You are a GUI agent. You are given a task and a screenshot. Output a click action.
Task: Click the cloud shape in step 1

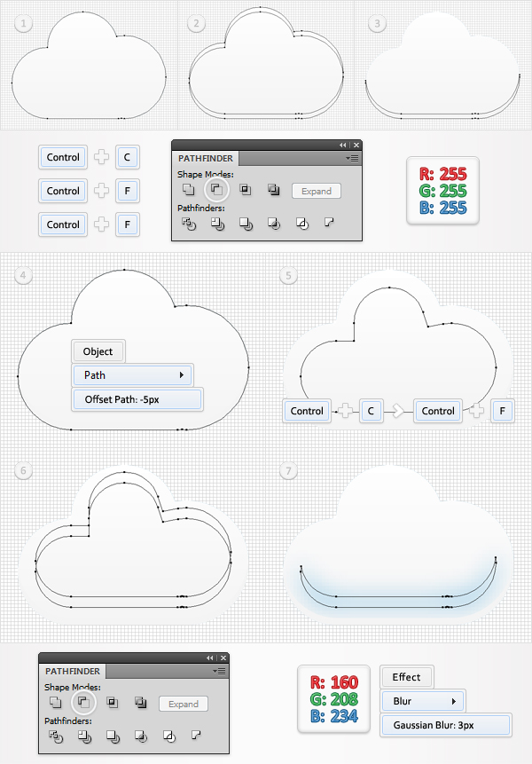tap(89, 66)
